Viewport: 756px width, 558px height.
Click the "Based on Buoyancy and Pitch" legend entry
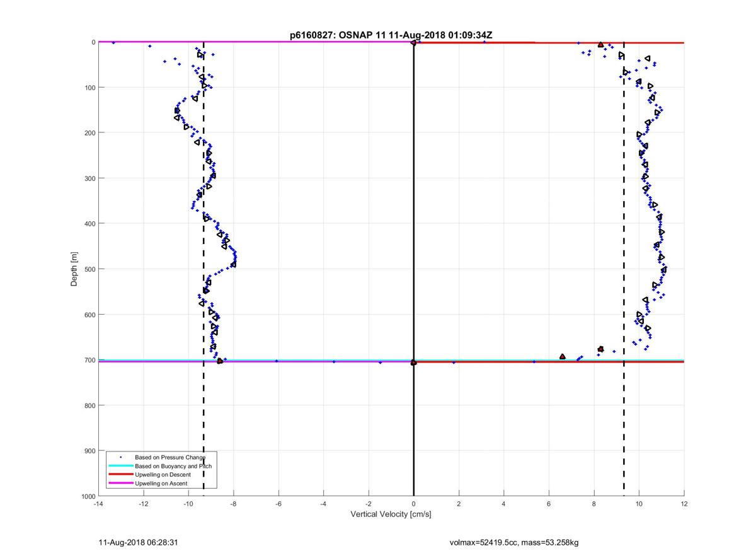[x=173, y=465]
